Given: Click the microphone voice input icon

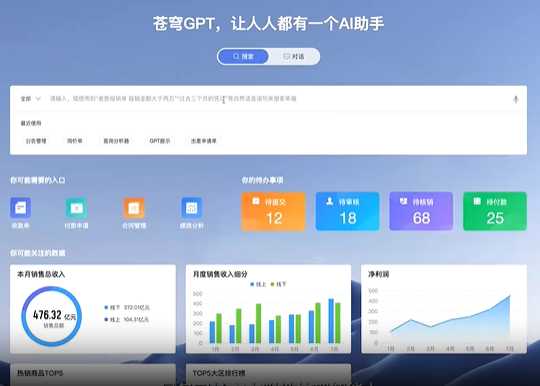Looking at the screenshot, I should tap(516, 99).
